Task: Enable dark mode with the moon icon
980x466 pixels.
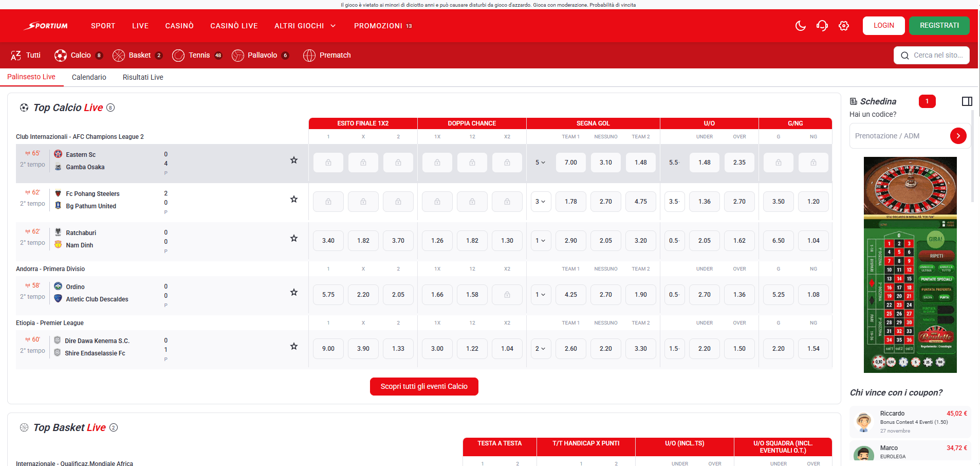Action: click(800, 26)
